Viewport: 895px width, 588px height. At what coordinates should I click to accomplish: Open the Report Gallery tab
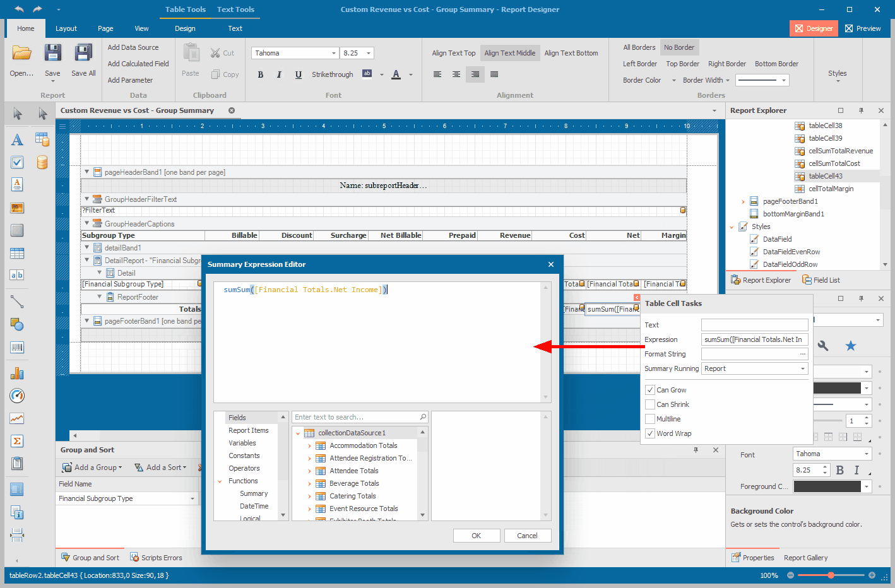point(805,558)
